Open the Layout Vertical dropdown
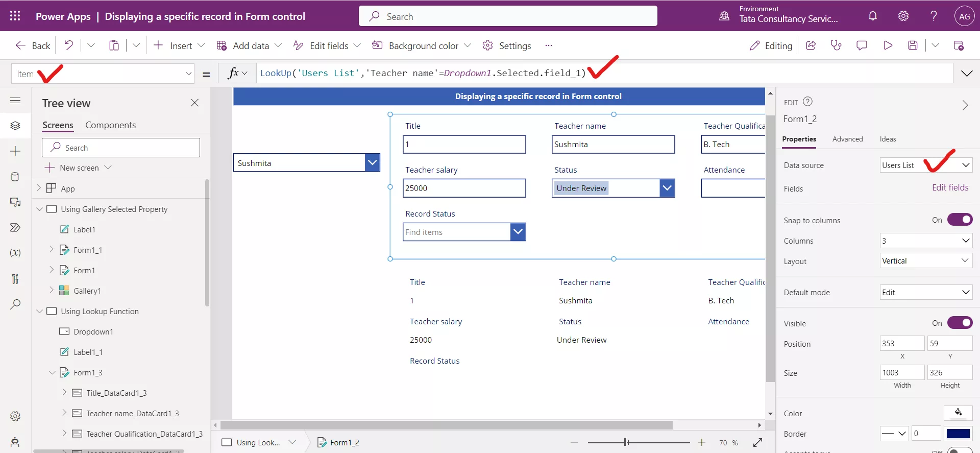 [926, 261]
